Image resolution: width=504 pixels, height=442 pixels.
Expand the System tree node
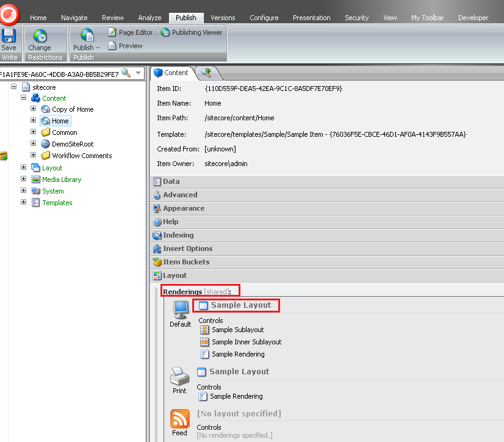point(23,190)
